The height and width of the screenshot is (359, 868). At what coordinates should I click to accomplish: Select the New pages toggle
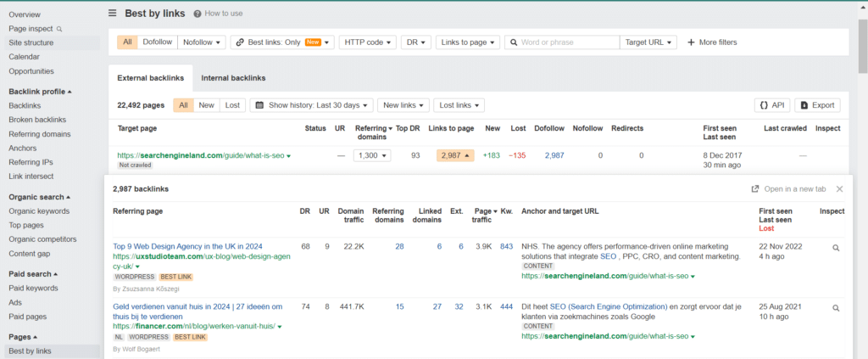pos(207,105)
